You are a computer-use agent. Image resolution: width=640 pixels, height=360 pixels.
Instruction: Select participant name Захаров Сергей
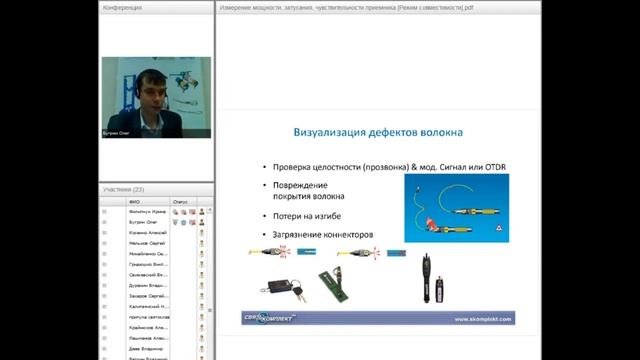point(148,296)
